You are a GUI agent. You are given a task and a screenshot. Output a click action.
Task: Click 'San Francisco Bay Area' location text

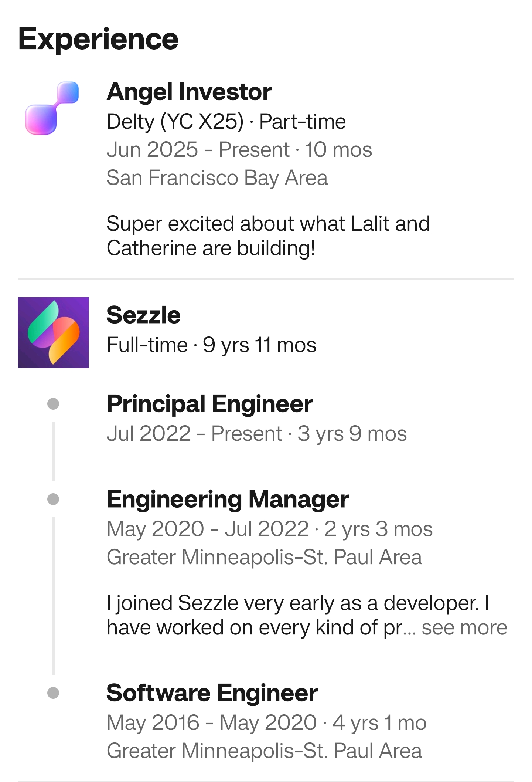[x=217, y=178]
